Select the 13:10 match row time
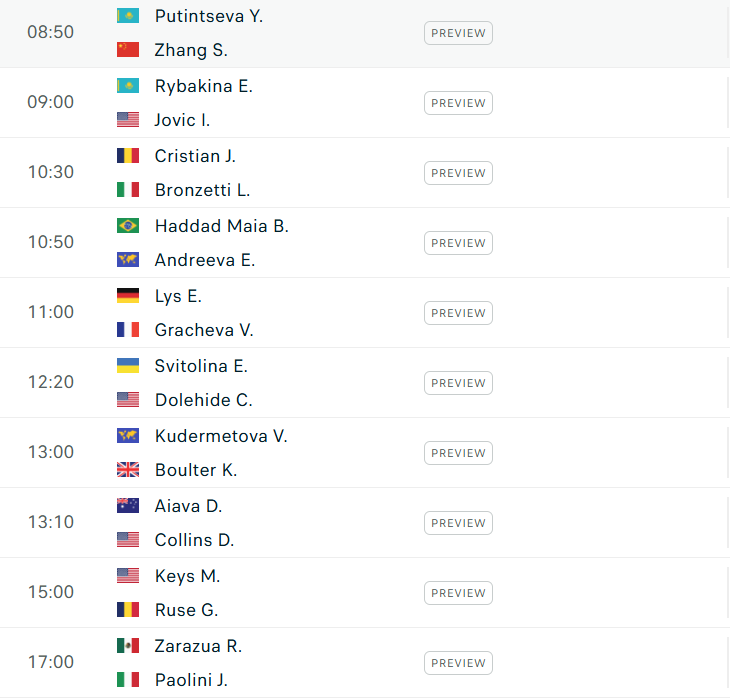 (51, 522)
